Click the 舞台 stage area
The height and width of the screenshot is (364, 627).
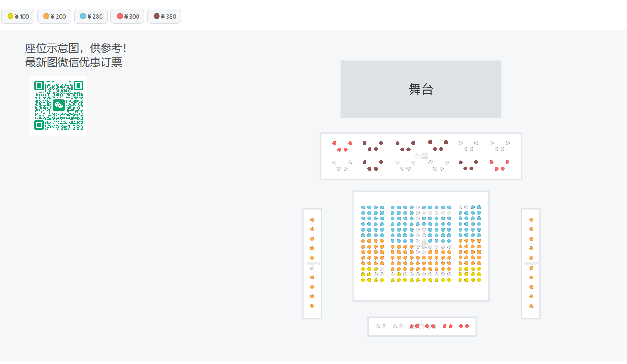421,89
